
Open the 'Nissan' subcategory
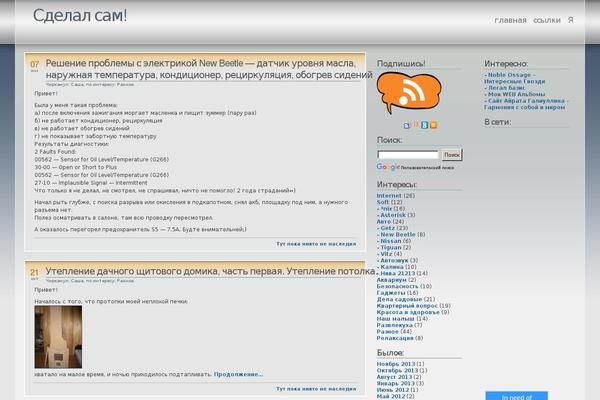pos(389,241)
